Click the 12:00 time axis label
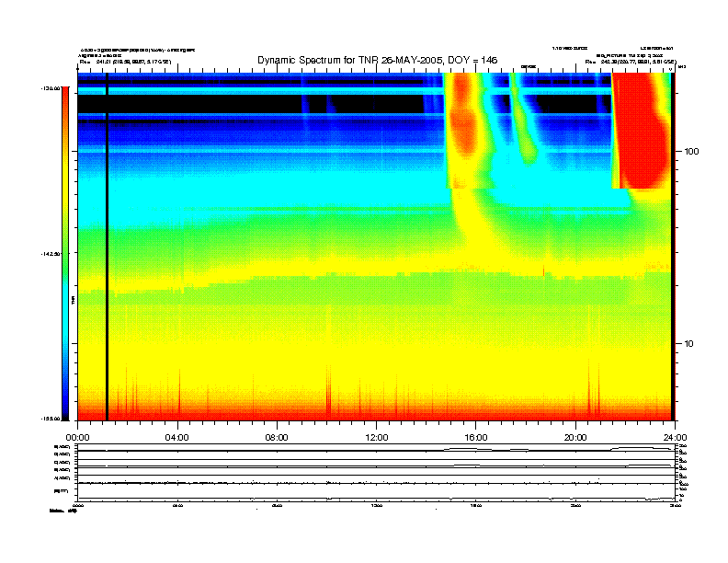The height and width of the screenshot is (563, 728). click(377, 438)
